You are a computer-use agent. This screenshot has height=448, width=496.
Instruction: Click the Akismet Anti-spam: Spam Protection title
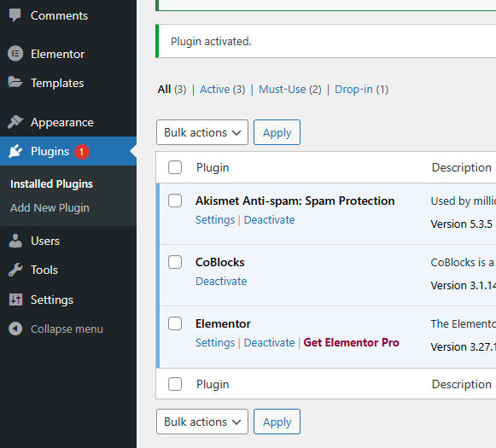(295, 201)
